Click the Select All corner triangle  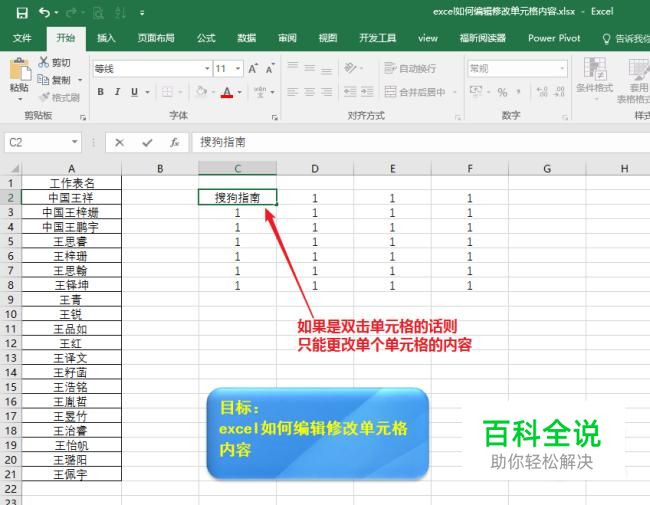15,168
